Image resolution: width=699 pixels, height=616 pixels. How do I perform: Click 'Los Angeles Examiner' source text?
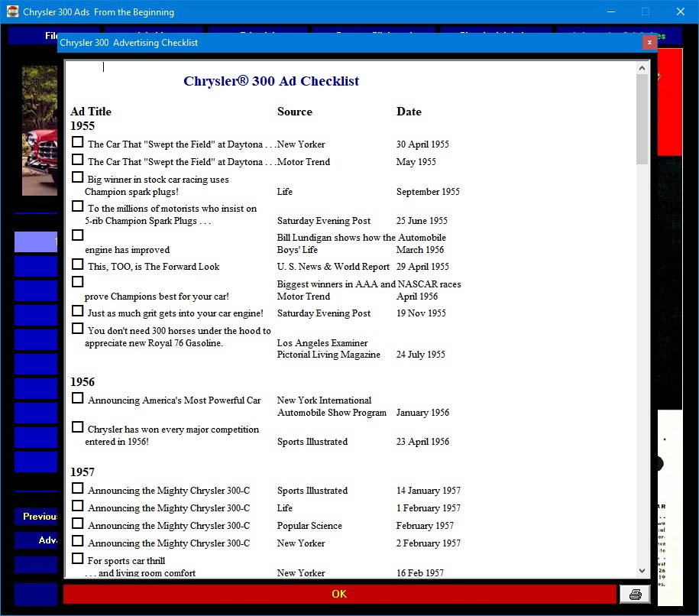322,343
